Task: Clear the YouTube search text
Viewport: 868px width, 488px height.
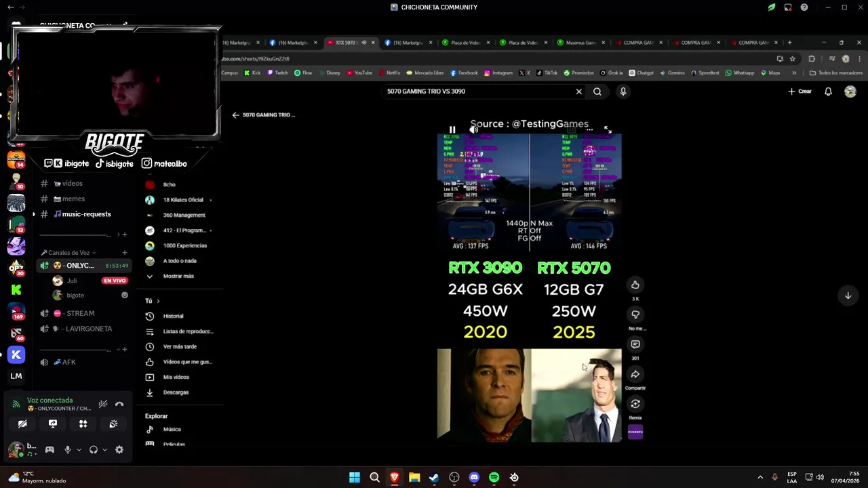Action: pyautogui.click(x=578, y=91)
